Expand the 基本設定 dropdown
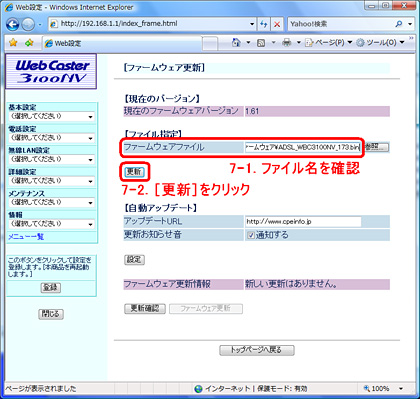Screen dimensions: 420x399 click(x=51, y=117)
